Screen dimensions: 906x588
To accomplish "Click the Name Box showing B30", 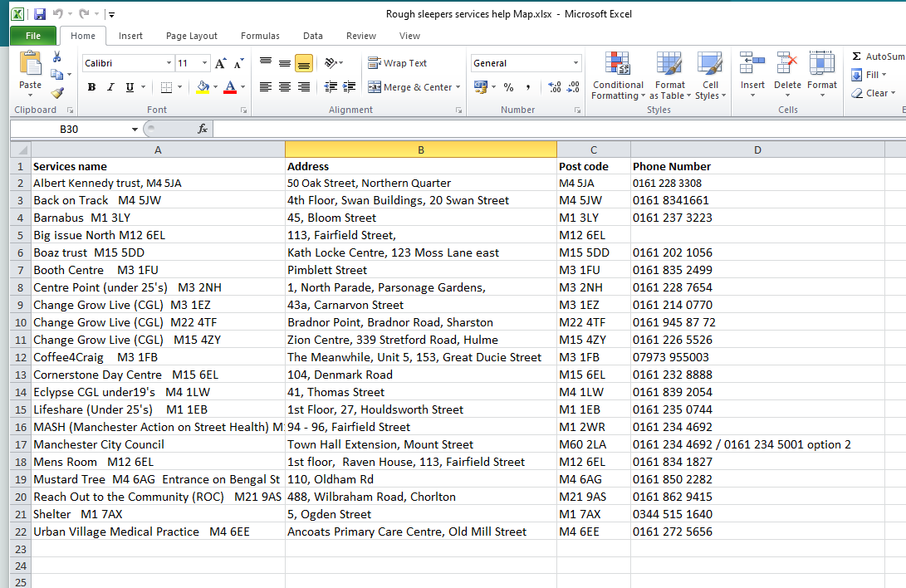I will coord(69,129).
